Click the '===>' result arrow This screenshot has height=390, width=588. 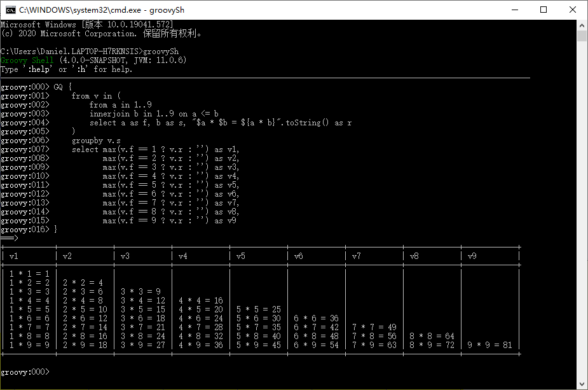[x=10, y=239]
